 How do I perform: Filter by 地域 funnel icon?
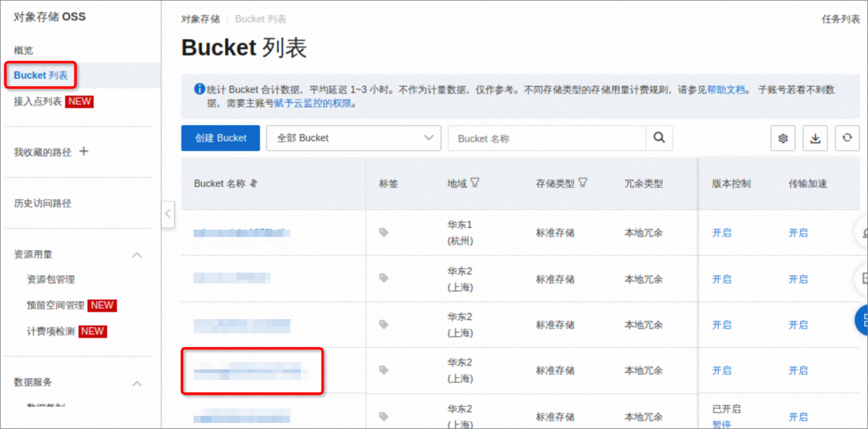(475, 183)
